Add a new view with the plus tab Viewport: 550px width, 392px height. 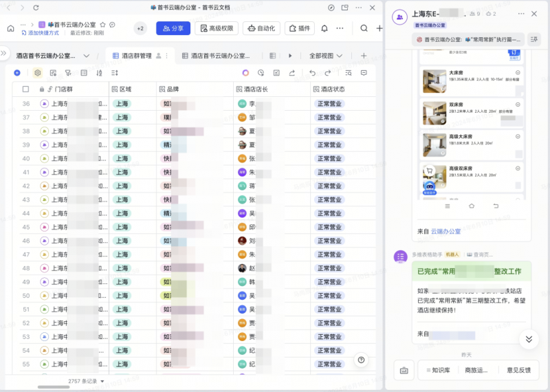point(364,56)
